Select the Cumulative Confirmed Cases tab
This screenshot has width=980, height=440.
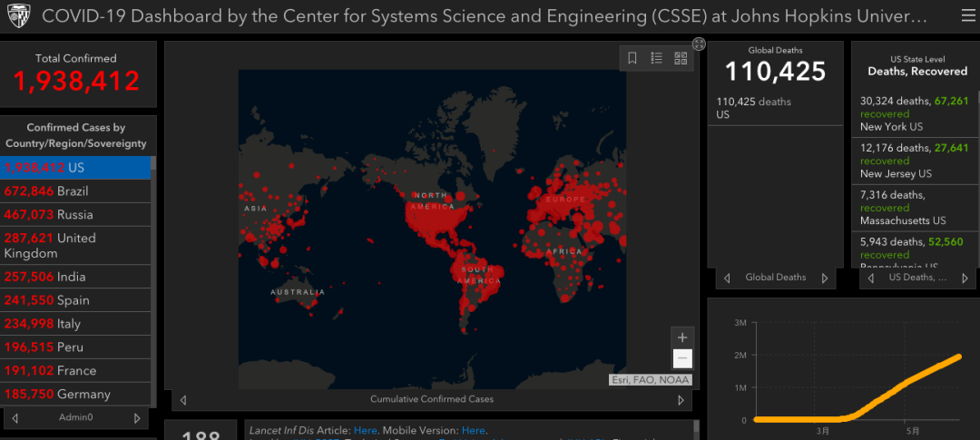432,399
